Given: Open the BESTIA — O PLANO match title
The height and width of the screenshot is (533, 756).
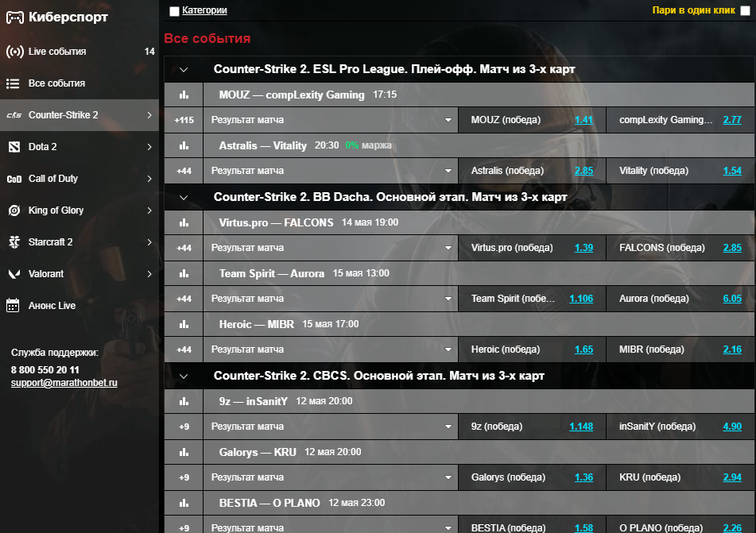Looking at the screenshot, I should (x=269, y=503).
